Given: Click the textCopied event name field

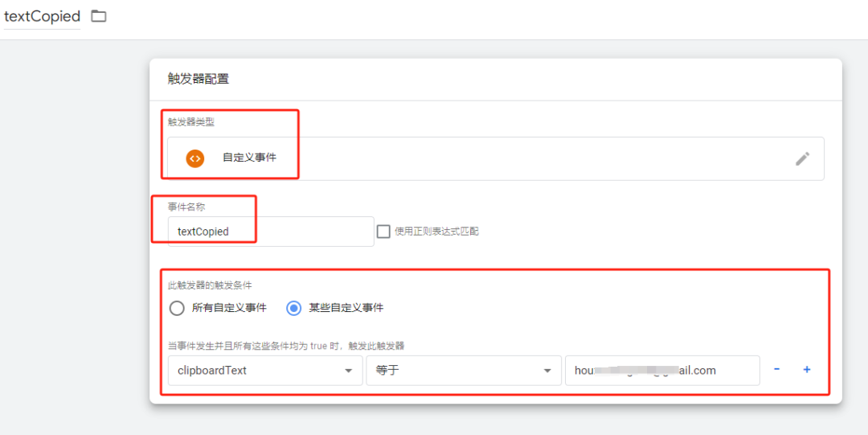Looking at the screenshot, I should coord(271,231).
